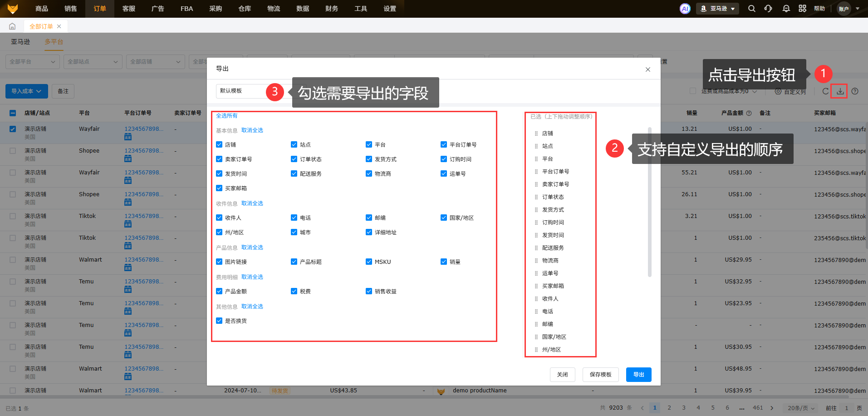Click the refresh icon beside export
Image resolution: width=868 pixels, height=416 pixels.
(825, 91)
